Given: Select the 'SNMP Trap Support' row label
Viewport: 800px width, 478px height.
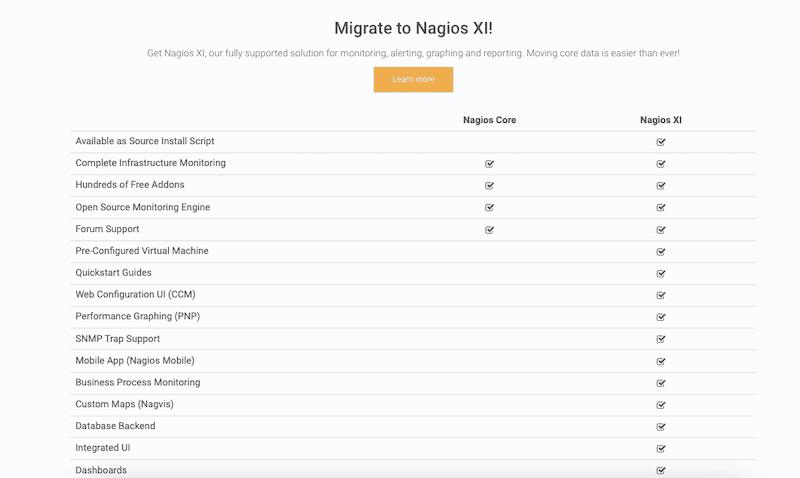Looking at the screenshot, I should tap(117, 339).
